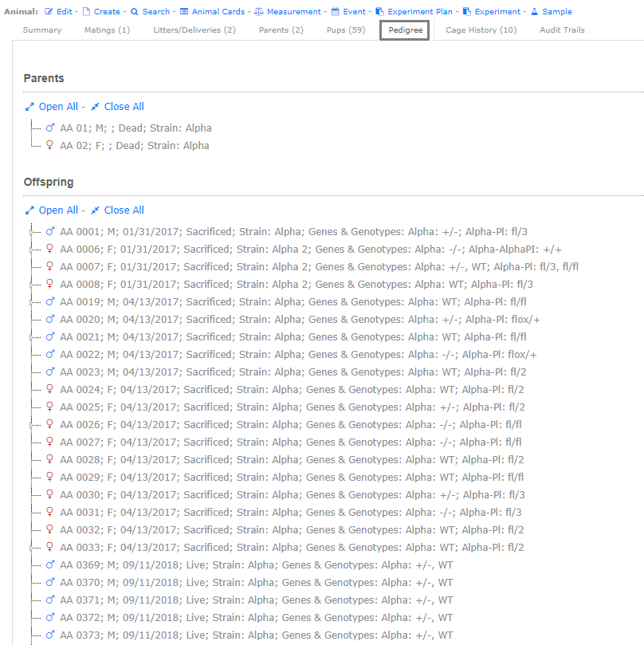Click female symbol icon of AA 0024
Screen dimensions: 644x645
pos(49,389)
